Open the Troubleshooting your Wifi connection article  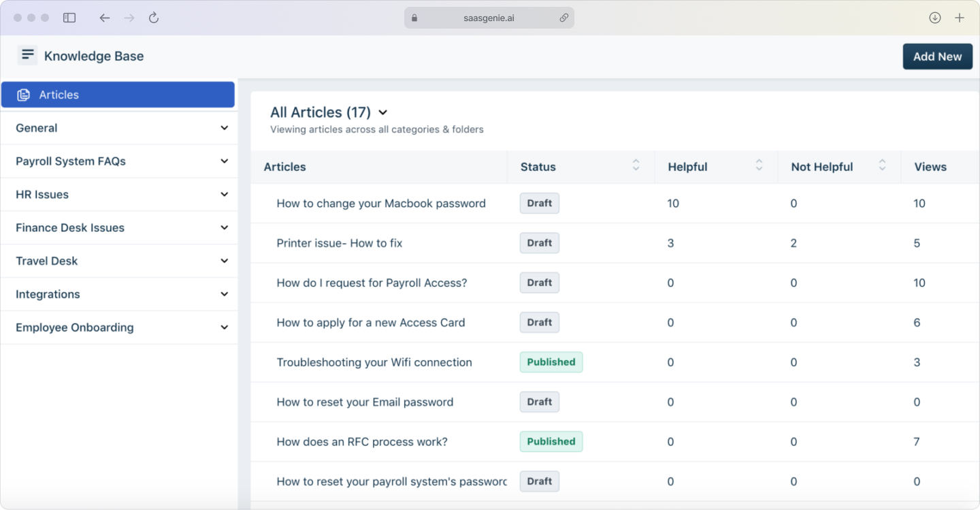(374, 362)
